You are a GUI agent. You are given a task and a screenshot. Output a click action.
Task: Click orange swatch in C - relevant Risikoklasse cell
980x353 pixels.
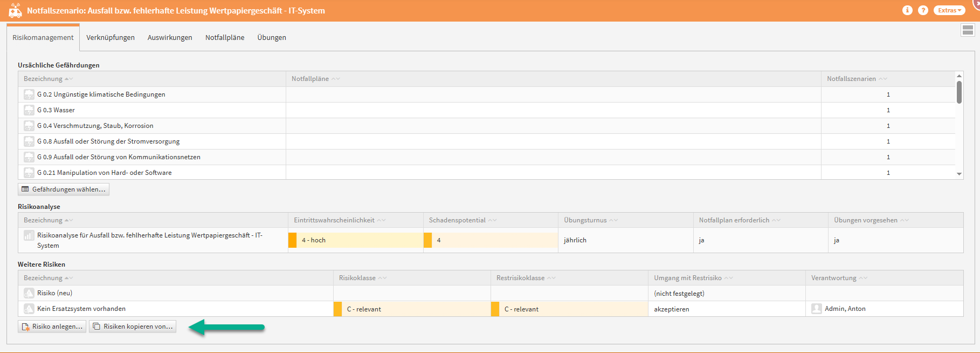pos(338,309)
